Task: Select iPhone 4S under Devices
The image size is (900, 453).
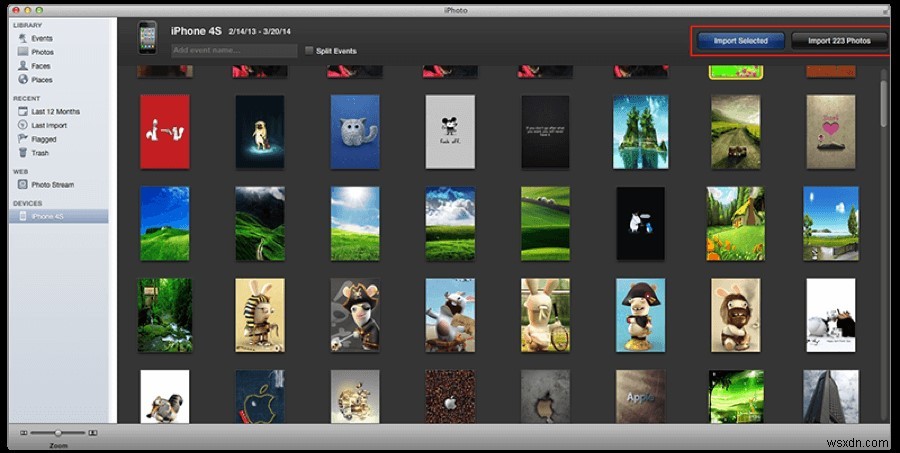Action: [47, 216]
